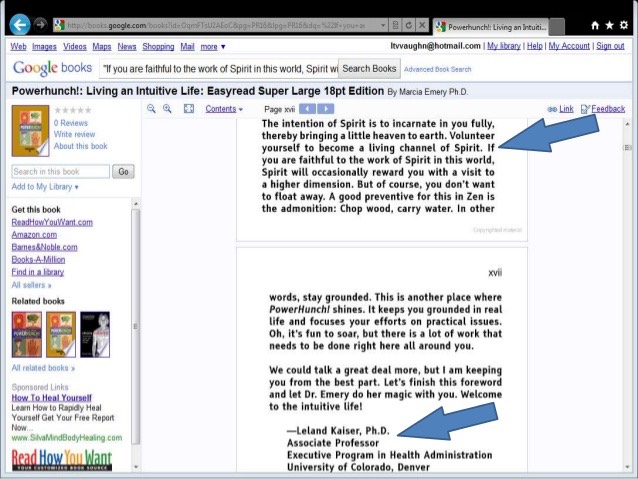
Task: Click the Help link
Action: (x=535, y=46)
